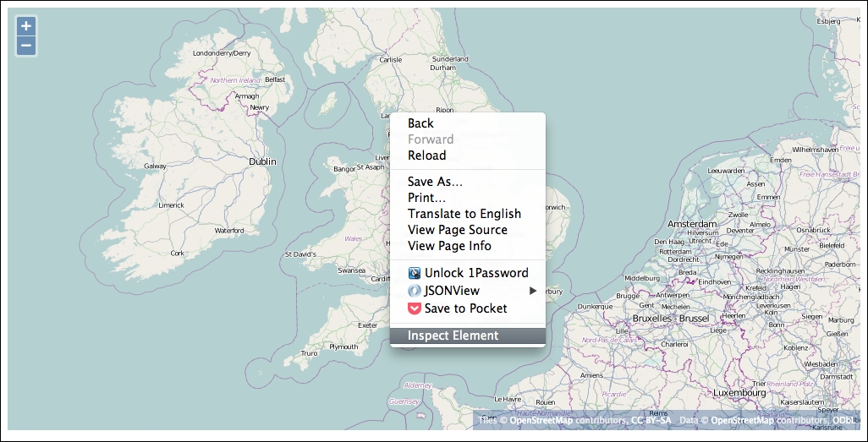Click the Plymouth label on the map
Image resolution: width=868 pixels, height=442 pixels.
pyautogui.click(x=343, y=347)
